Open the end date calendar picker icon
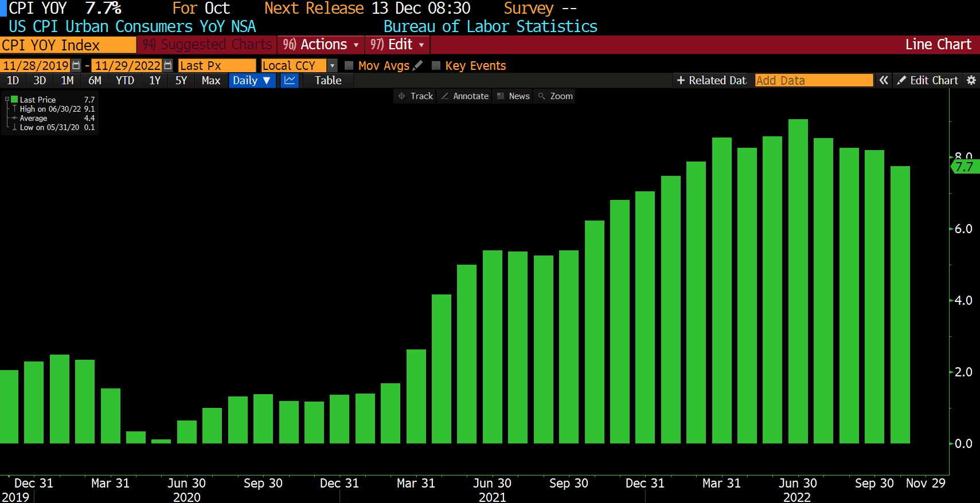Image resolution: width=980 pixels, height=503 pixels. (x=167, y=66)
